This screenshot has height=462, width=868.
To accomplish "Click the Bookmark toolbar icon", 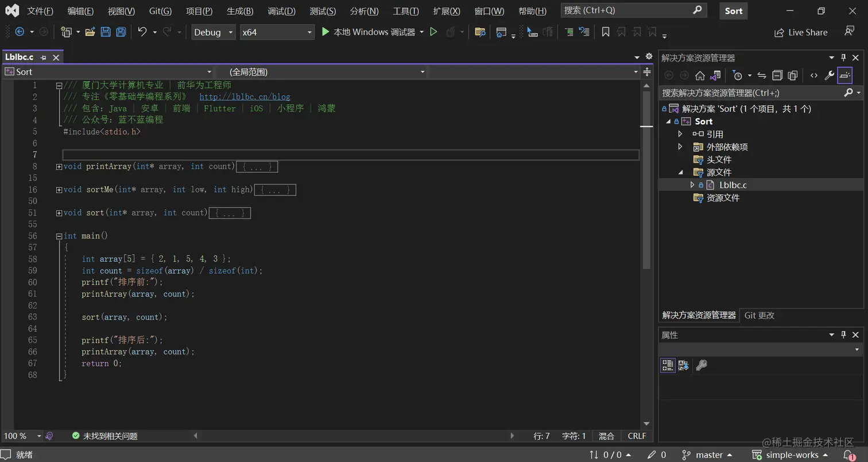I will pyautogui.click(x=605, y=32).
